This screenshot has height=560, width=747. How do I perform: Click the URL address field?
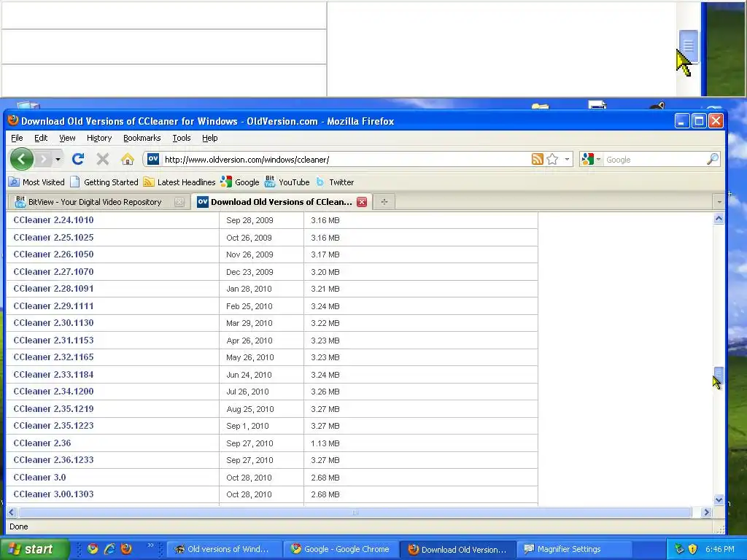[x=345, y=160]
